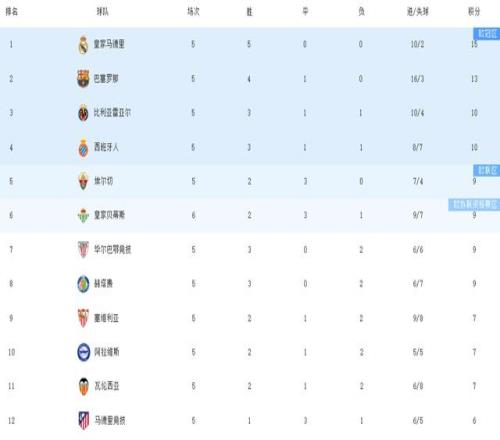Open the Elche team crest
The width and height of the screenshot is (500, 440).
point(83,181)
